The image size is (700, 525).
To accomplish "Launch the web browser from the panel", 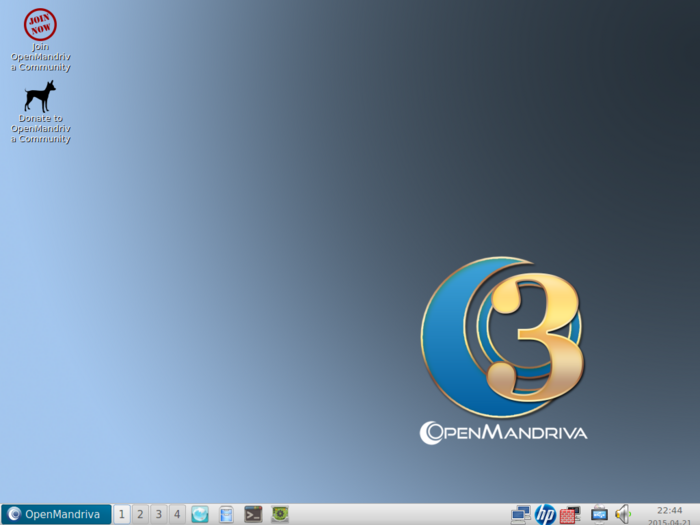I will click(x=200, y=514).
